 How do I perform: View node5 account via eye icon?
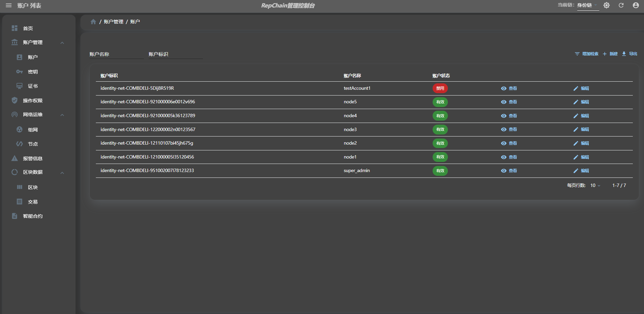pos(504,102)
